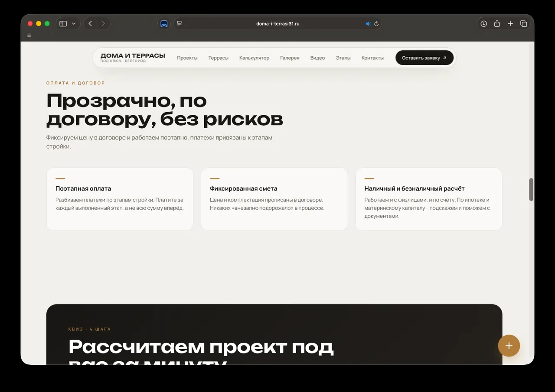Image resolution: width=555 pixels, height=392 pixels.
Task: Mute the tab audio speaker icon
Action: (368, 24)
